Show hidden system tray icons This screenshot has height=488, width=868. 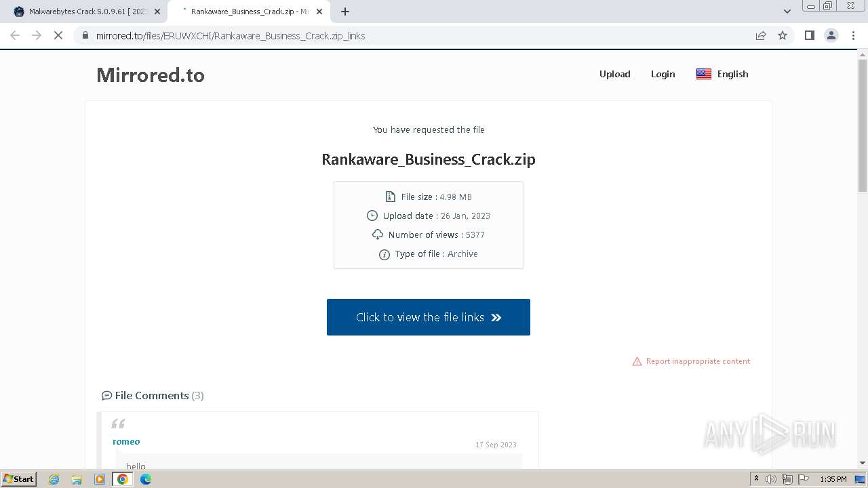756,479
